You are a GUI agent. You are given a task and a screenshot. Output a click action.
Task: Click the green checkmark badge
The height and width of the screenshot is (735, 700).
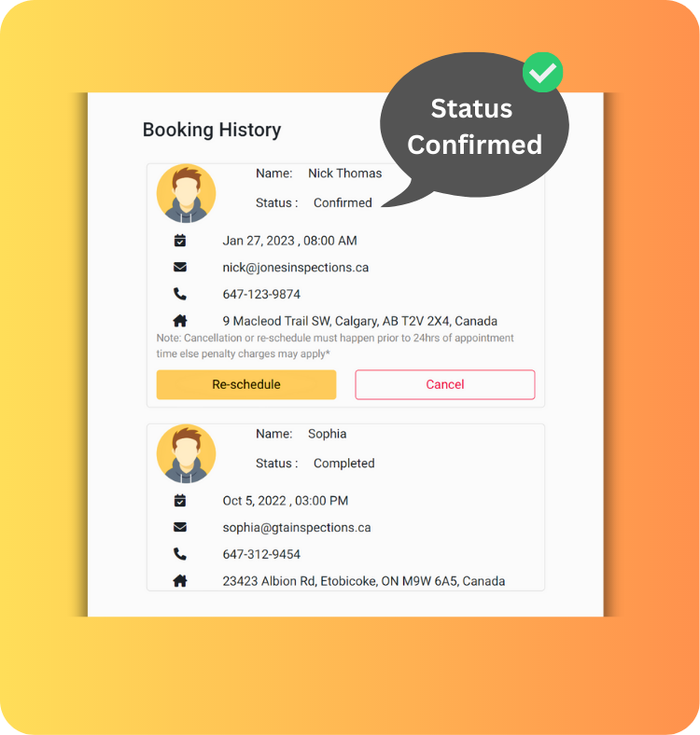pyautogui.click(x=542, y=73)
